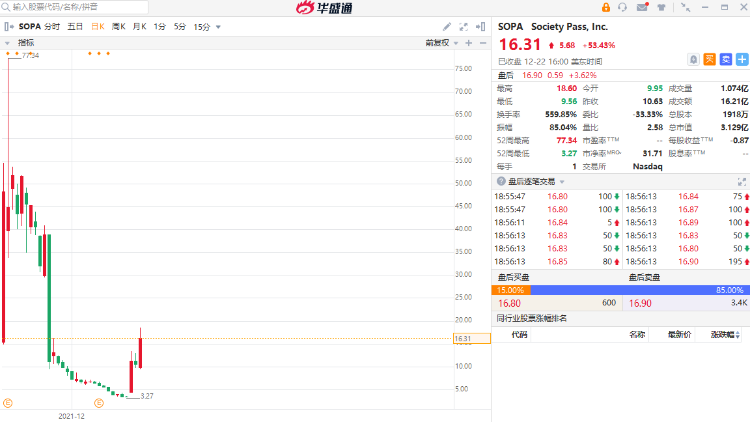The height and width of the screenshot is (422, 750).
Task: Click the 盘后买盘 label
Action: click(513, 278)
